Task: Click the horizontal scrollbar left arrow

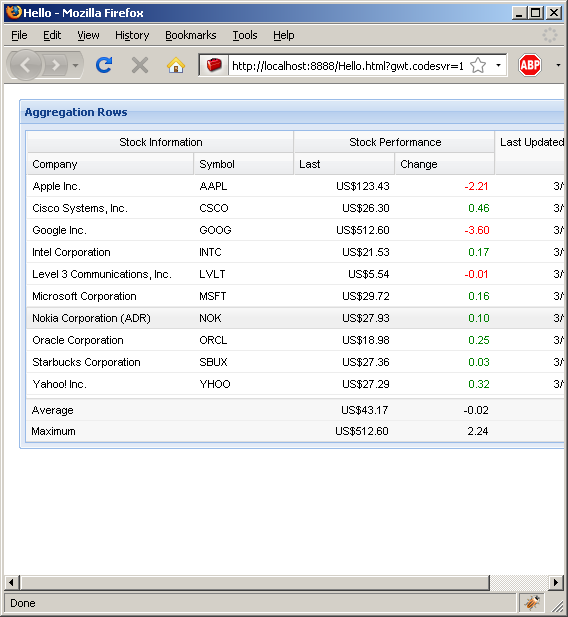Action: click(x=11, y=582)
